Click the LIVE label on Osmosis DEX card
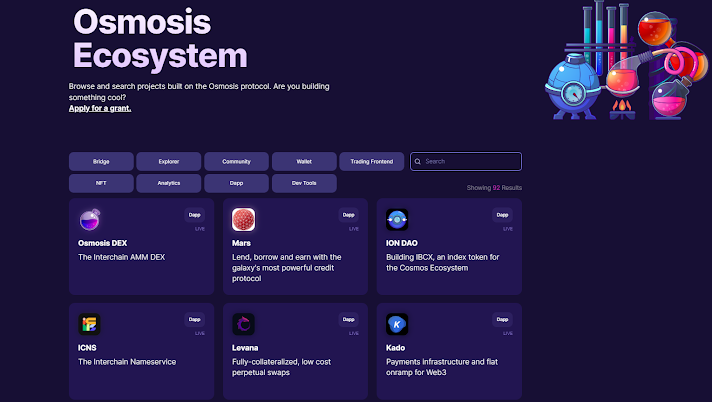This screenshot has height=402, width=712. click(x=200, y=229)
